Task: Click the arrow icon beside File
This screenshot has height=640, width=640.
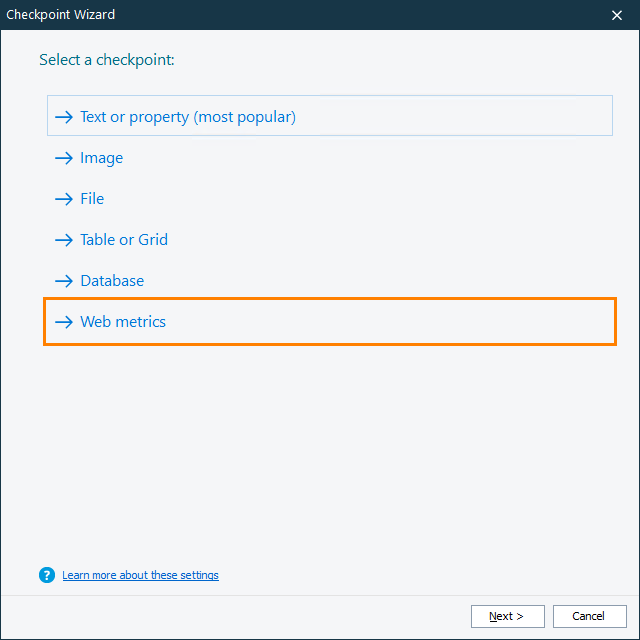Action: pyautogui.click(x=64, y=199)
